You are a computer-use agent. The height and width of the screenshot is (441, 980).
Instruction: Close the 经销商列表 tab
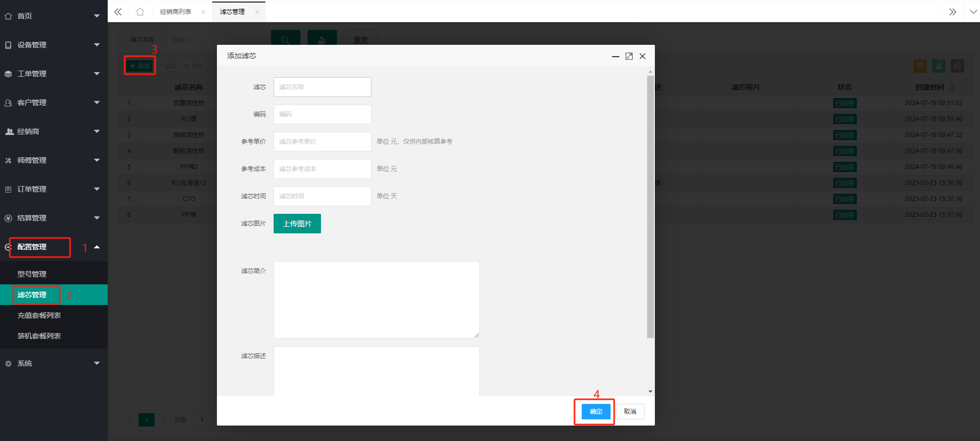point(204,12)
